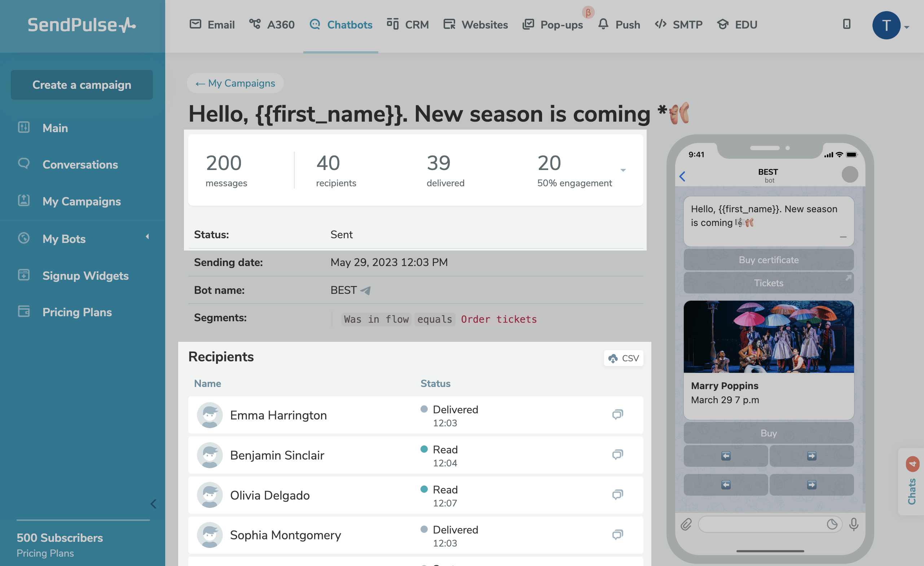Open the user account avatar menu

click(x=886, y=26)
